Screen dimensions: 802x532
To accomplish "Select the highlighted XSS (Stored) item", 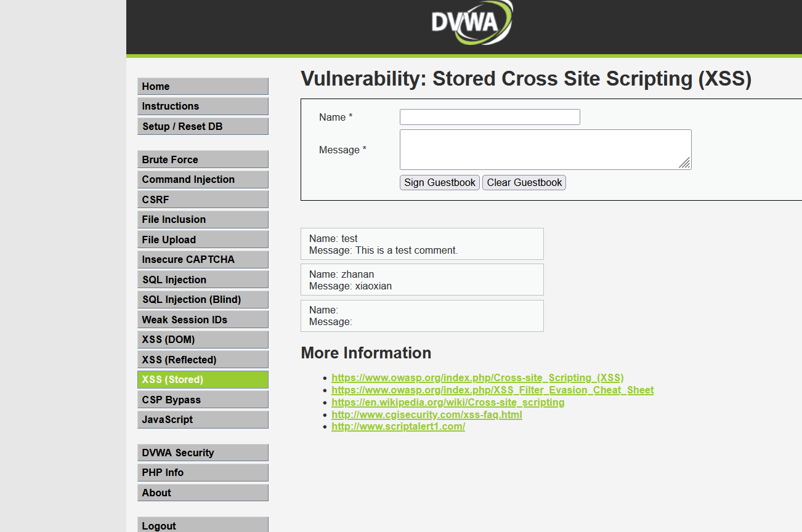I will coord(203,379).
